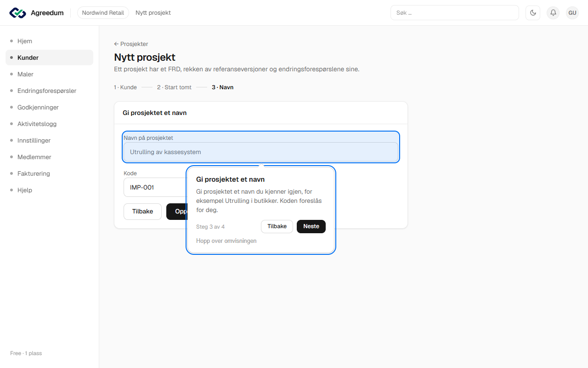Click Tilbake in the tour popover
Viewport: 588px width, 368px height.
click(x=277, y=226)
